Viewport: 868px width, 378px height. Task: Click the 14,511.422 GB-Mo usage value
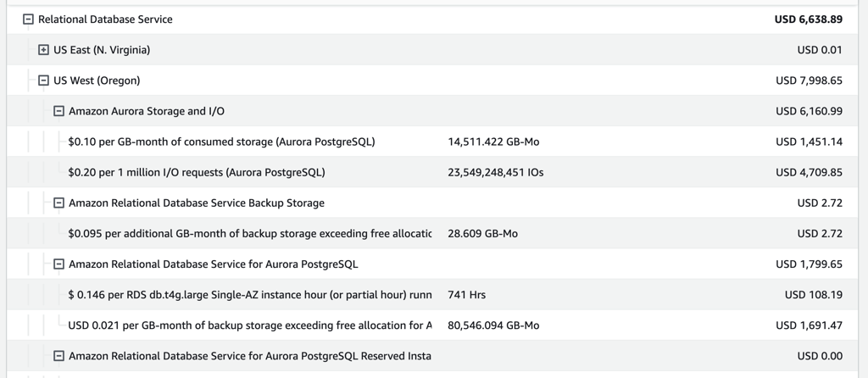click(x=494, y=142)
